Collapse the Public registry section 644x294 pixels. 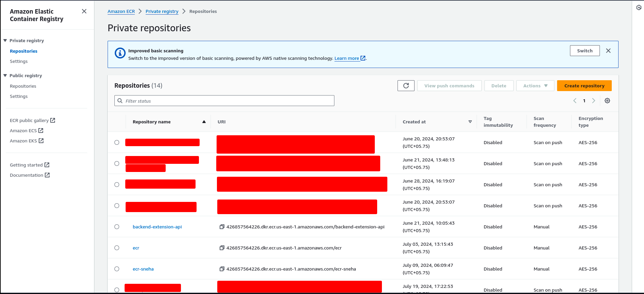tap(5, 75)
